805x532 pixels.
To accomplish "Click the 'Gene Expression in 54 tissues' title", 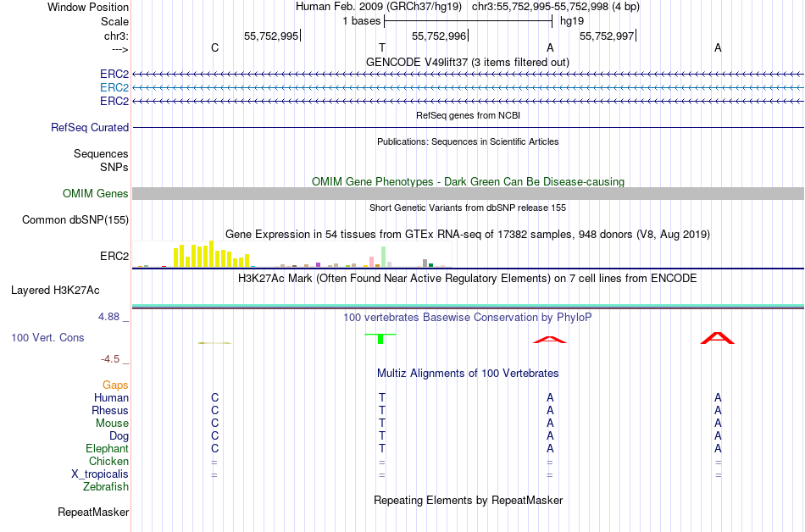I will click(x=468, y=235).
